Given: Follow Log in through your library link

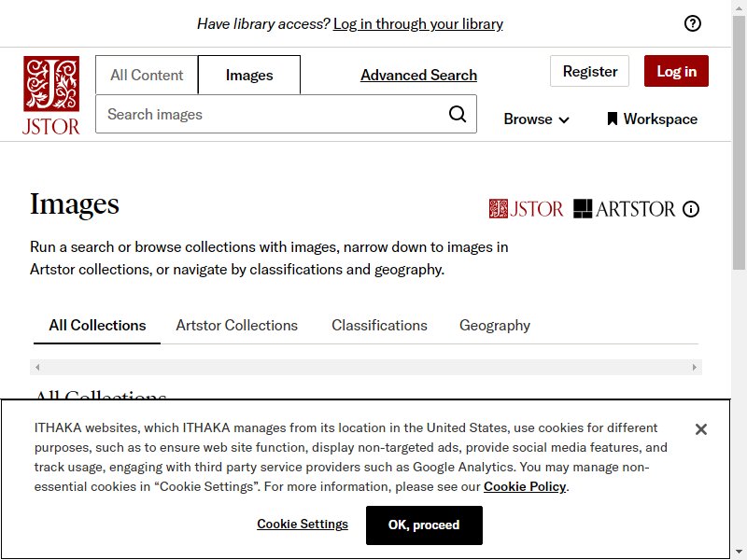Looking at the screenshot, I should 417,24.
